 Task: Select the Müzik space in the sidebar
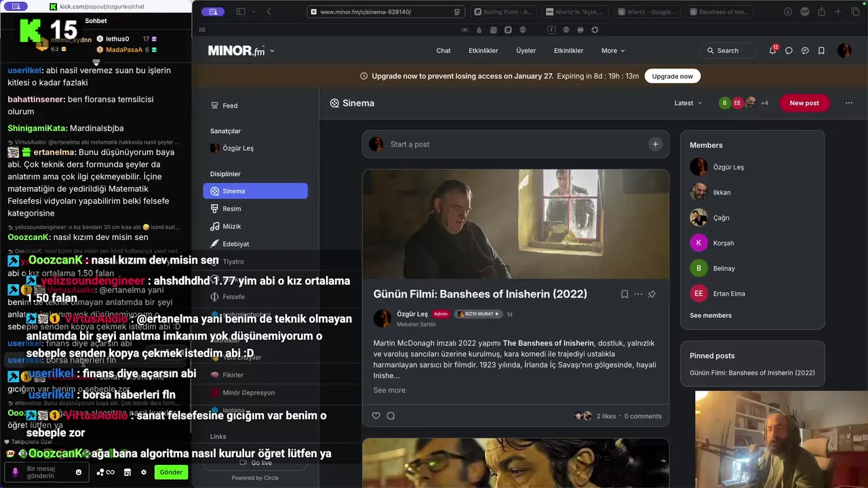tap(255, 226)
